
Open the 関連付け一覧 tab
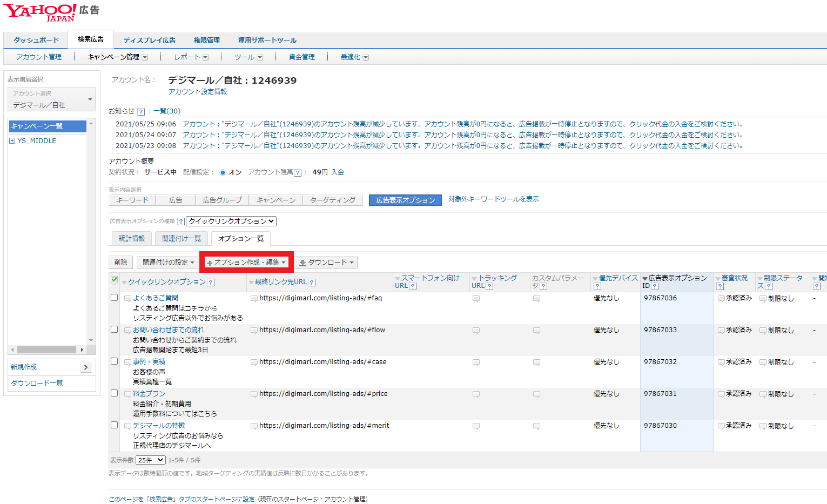click(181, 239)
